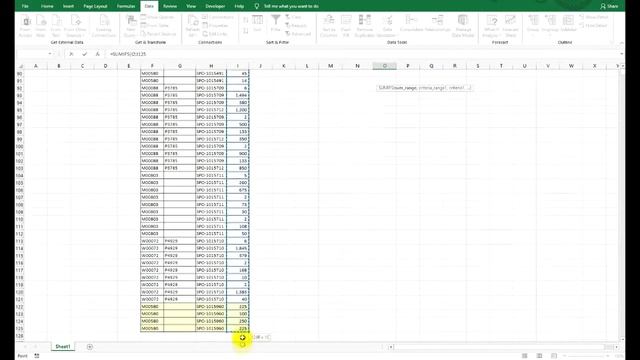Select the Sheet1 tab

coord(63,347)
